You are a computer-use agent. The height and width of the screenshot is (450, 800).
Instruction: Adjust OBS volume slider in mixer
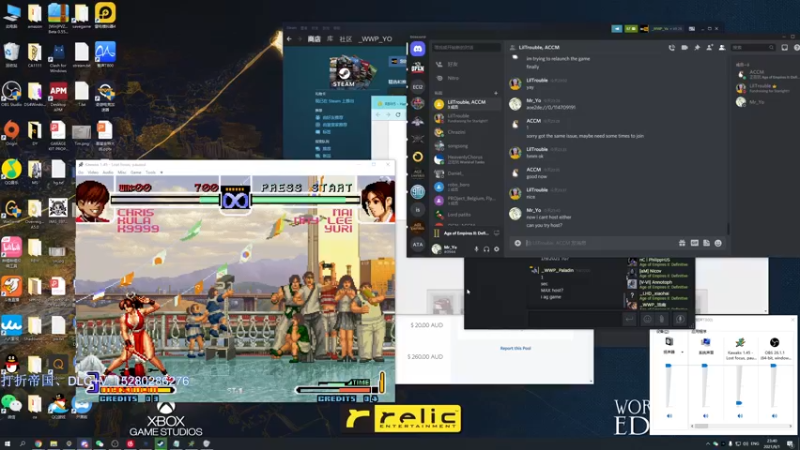(774, 366)
